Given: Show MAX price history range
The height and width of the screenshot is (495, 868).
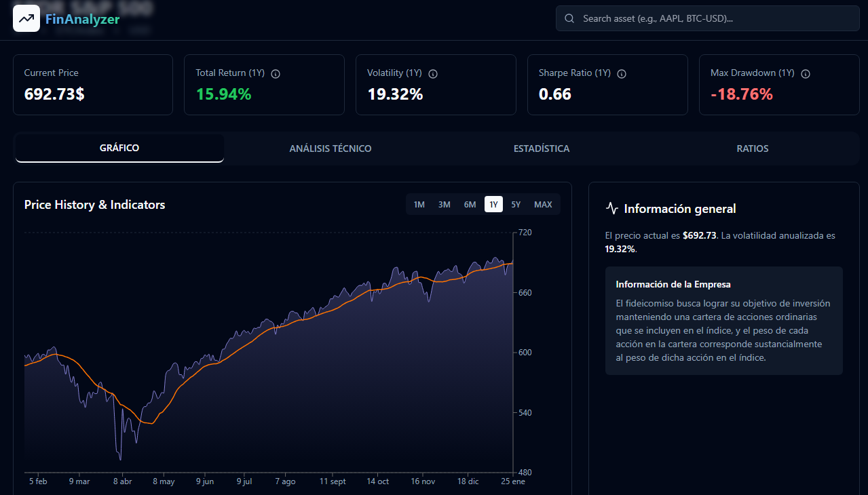Looking at the screenshot, I should click(x=543, y=205).
